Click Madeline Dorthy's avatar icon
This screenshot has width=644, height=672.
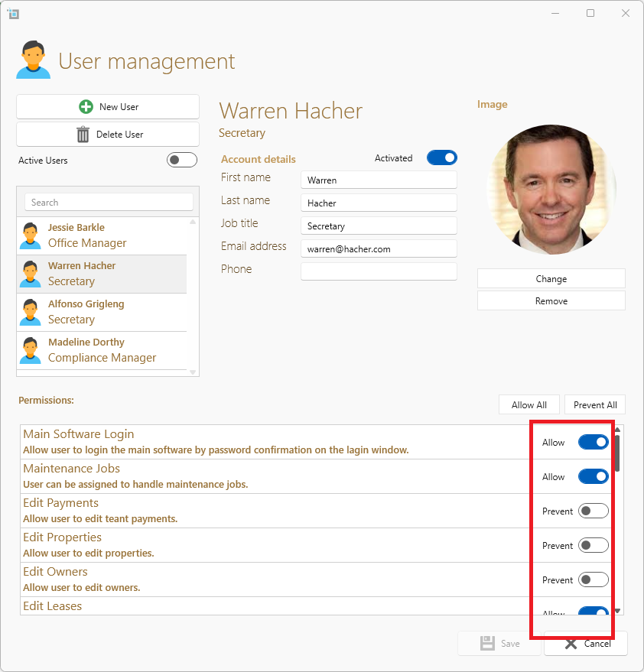(31, 350)
